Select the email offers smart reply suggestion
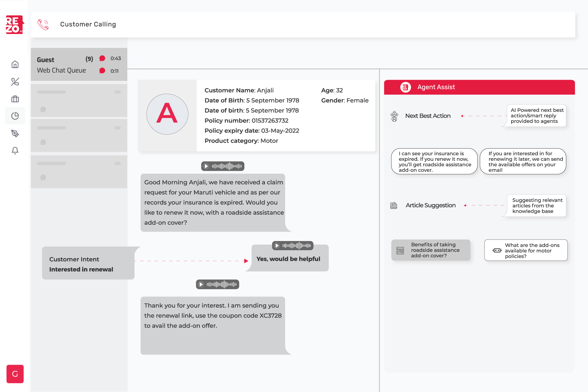 523,161
